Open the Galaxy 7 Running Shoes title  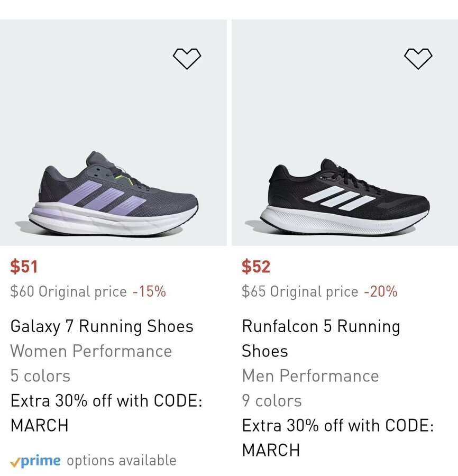pos(102,326)
